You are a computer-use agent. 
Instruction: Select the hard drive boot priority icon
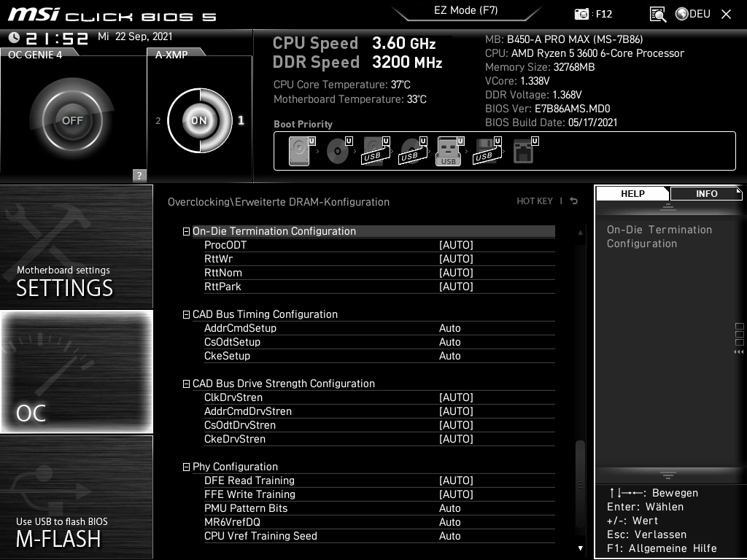click(x=299, y=149)
